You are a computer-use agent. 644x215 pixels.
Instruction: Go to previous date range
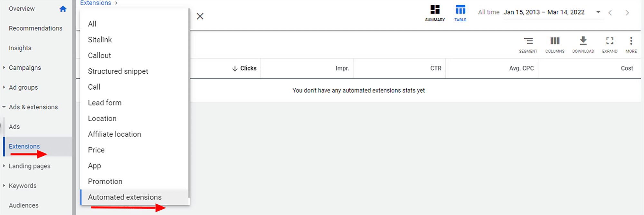pos(610,13)
